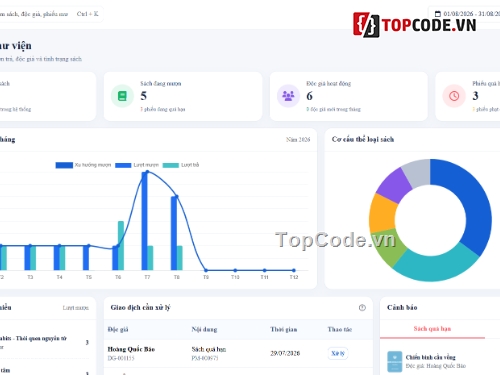Select the gray donut chart segment
The height and width of the screenshot is (375, 500).
click(417, 173)
